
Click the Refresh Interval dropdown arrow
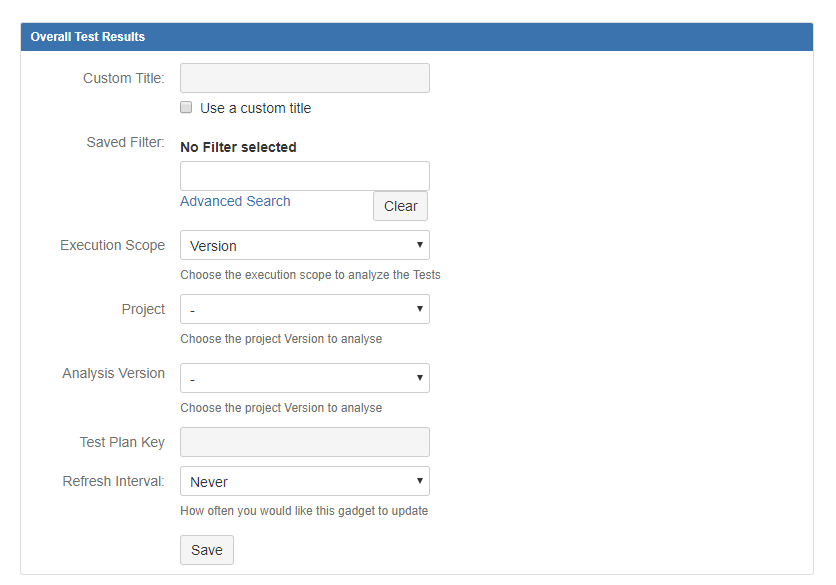tap(420, 480)
